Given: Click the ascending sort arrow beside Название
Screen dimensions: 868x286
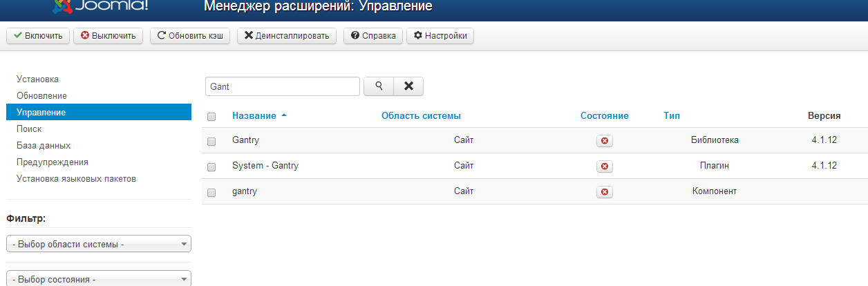Looking at the screenshot, I should point(284,115).
